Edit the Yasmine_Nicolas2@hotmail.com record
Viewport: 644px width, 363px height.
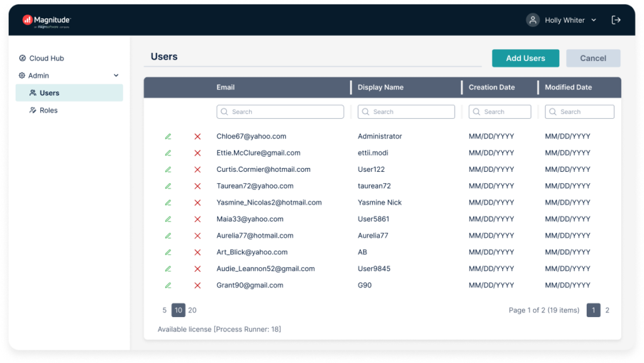(168, 202)
